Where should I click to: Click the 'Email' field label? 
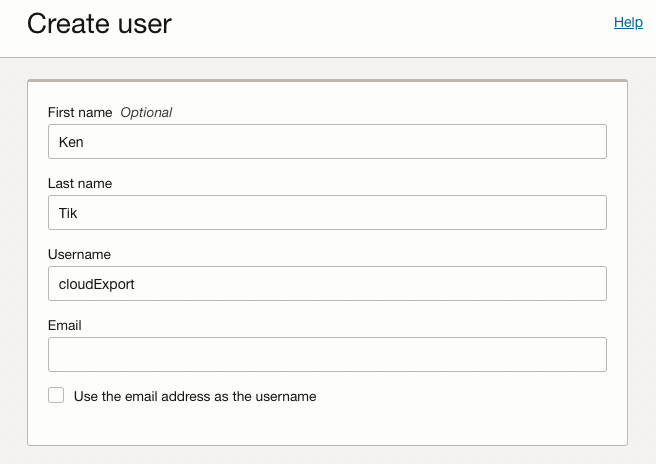65,326
